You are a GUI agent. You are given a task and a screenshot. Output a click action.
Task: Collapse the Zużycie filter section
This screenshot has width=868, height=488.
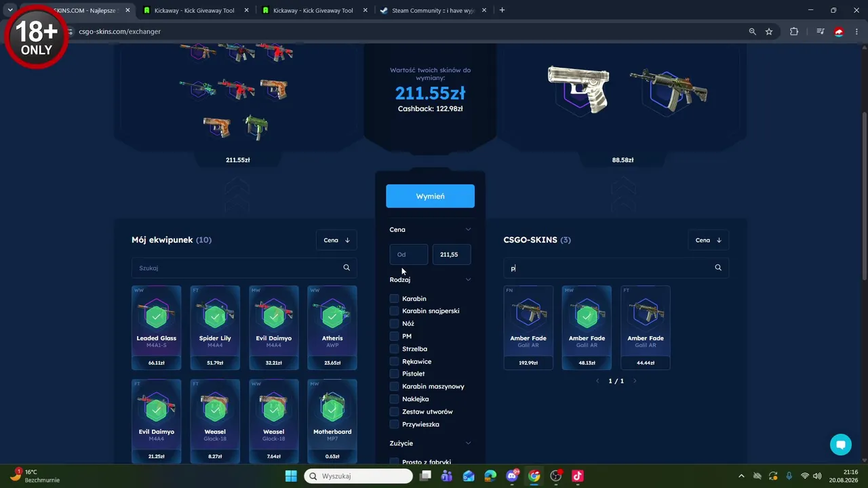(468, 443)
